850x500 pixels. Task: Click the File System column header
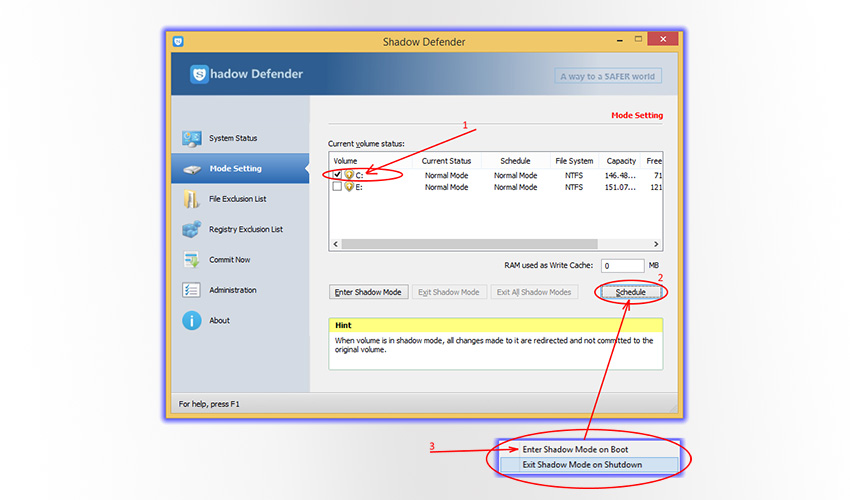pos(574,161)
